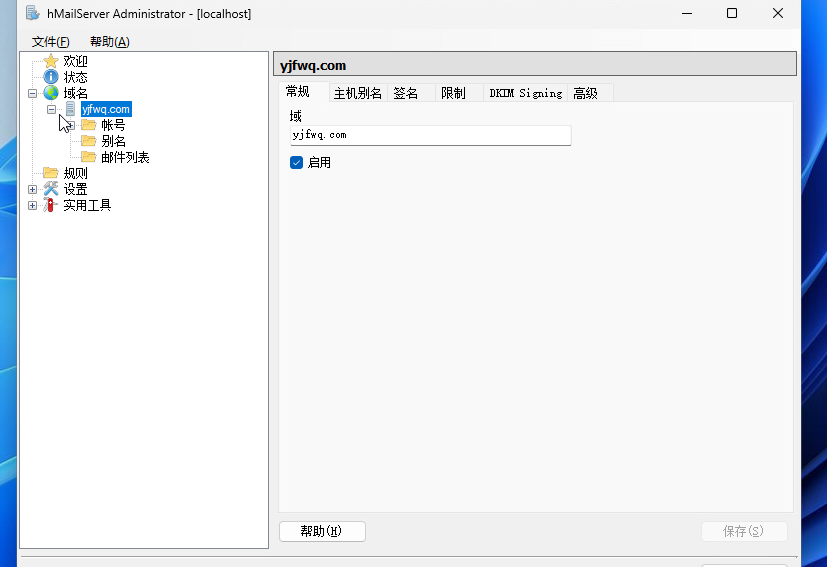
Task: Select the 帐号 tree item
Action: (113, 125)
